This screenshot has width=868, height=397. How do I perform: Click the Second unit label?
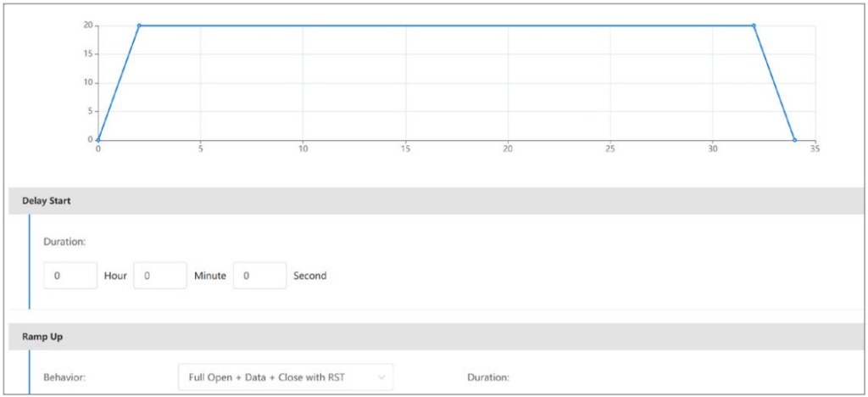[x=309, y=276]
